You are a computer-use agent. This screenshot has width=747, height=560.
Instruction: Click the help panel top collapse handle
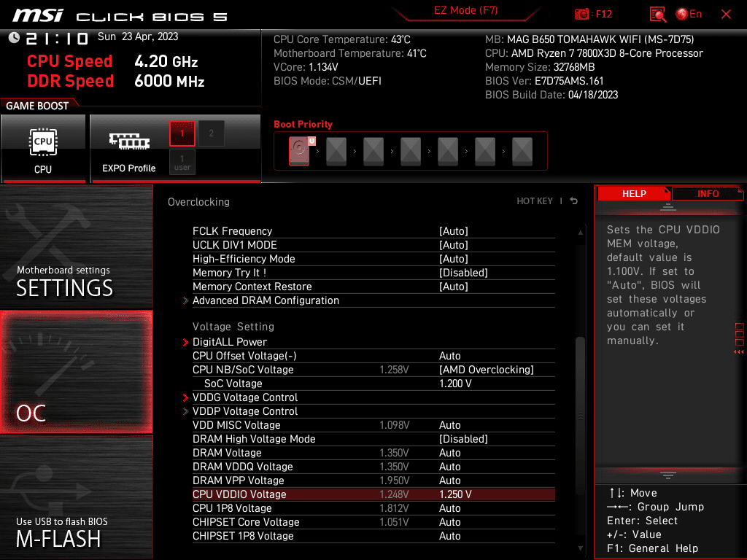pyautogui.click(x=668, y=207)
